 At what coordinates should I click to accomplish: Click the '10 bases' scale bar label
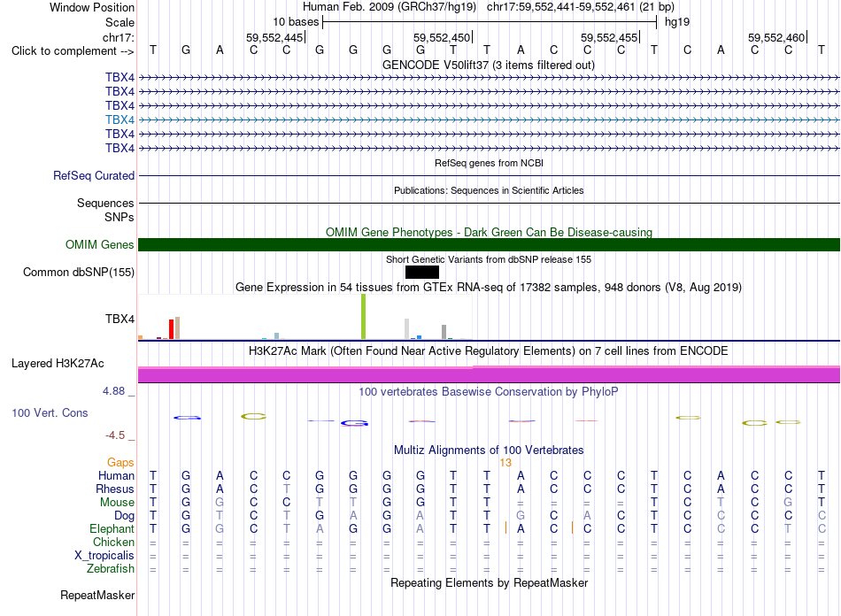click(296, 22)
